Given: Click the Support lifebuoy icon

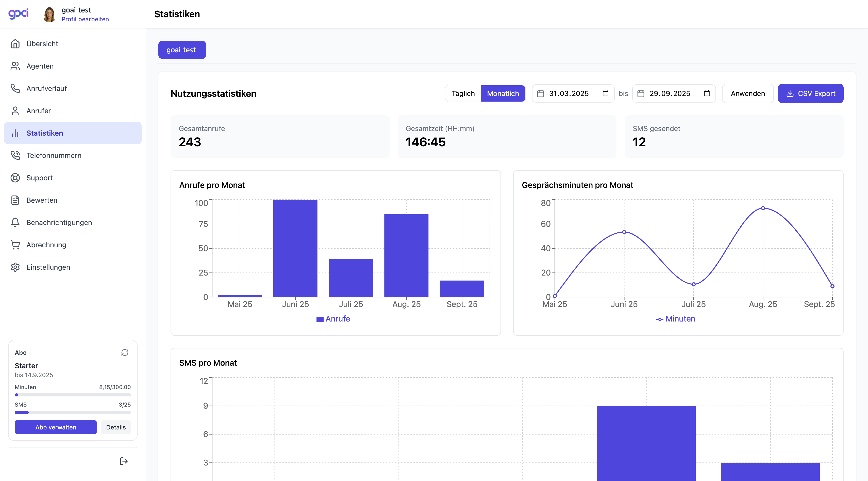Looking at the screenshot, I should [15, 178].
